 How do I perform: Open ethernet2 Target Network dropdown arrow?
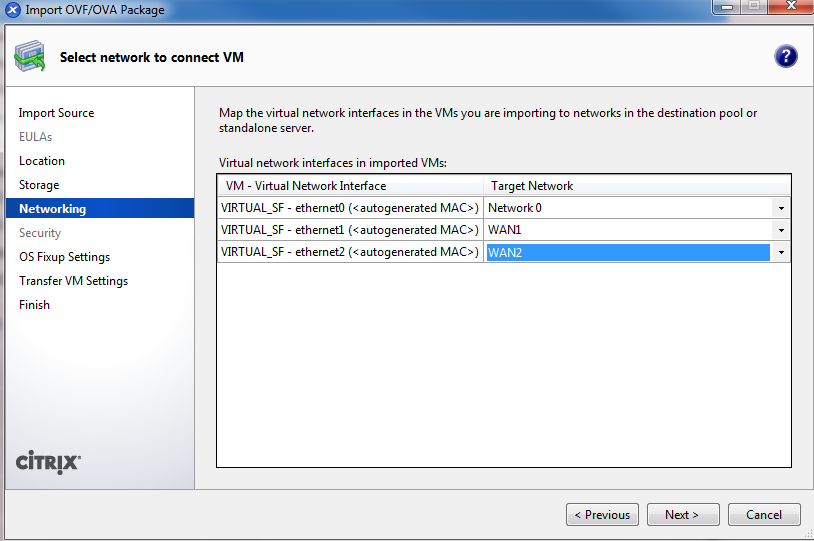(x=780, y=252)
